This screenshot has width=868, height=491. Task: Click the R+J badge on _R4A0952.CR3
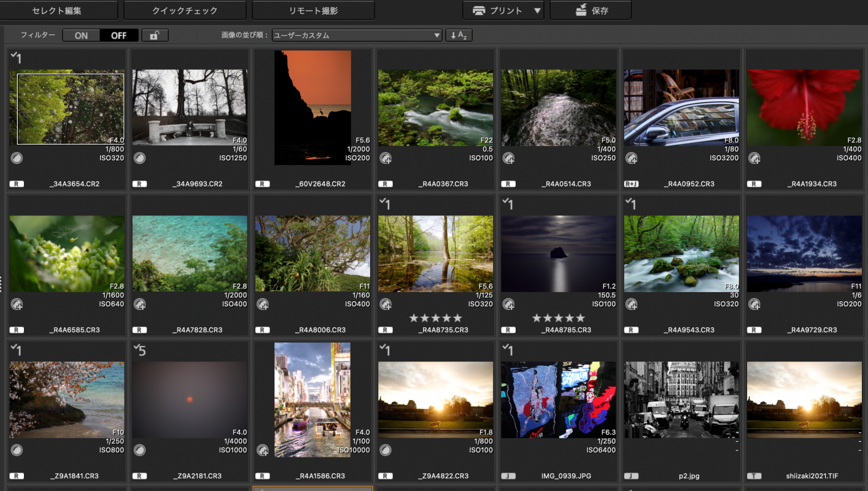631,184
